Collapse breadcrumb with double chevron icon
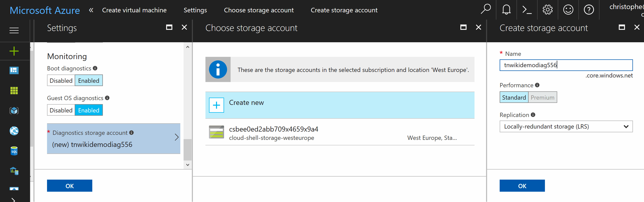Viewport: 644px width, 202px height. [91, 10]
